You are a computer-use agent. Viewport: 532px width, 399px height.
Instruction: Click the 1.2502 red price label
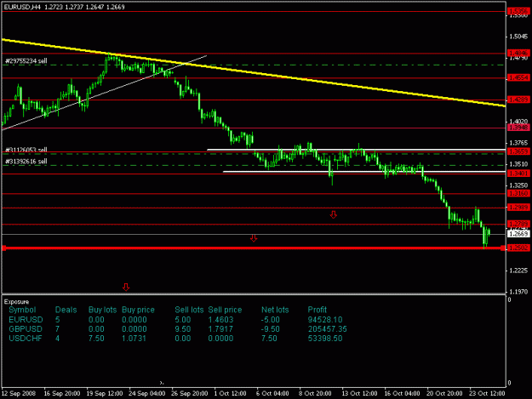click(x=518, y=248)
